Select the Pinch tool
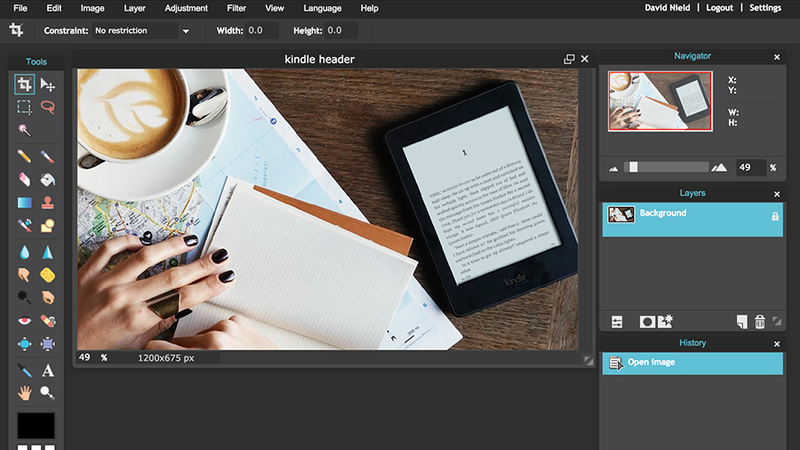 [x=47, y=344]
